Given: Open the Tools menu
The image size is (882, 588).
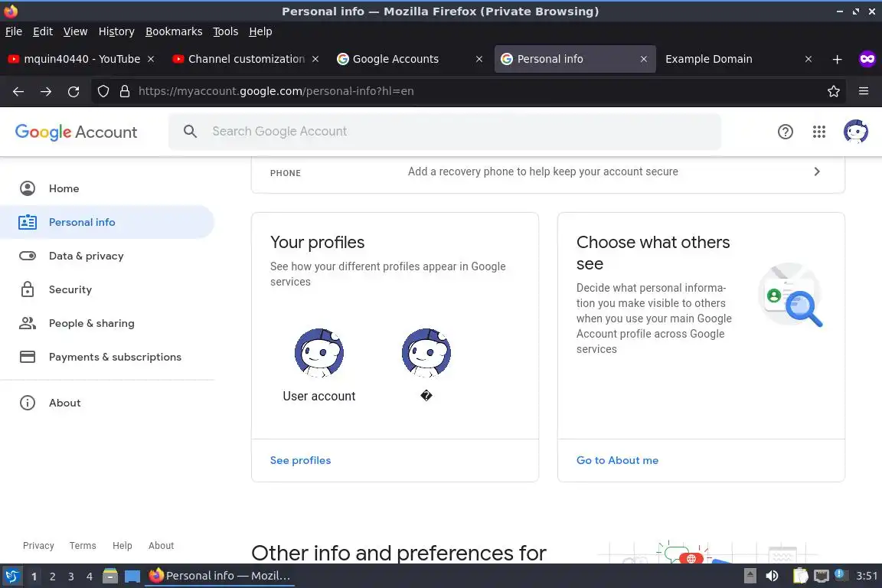Looking at the screenshot, I should click(226, 31).
